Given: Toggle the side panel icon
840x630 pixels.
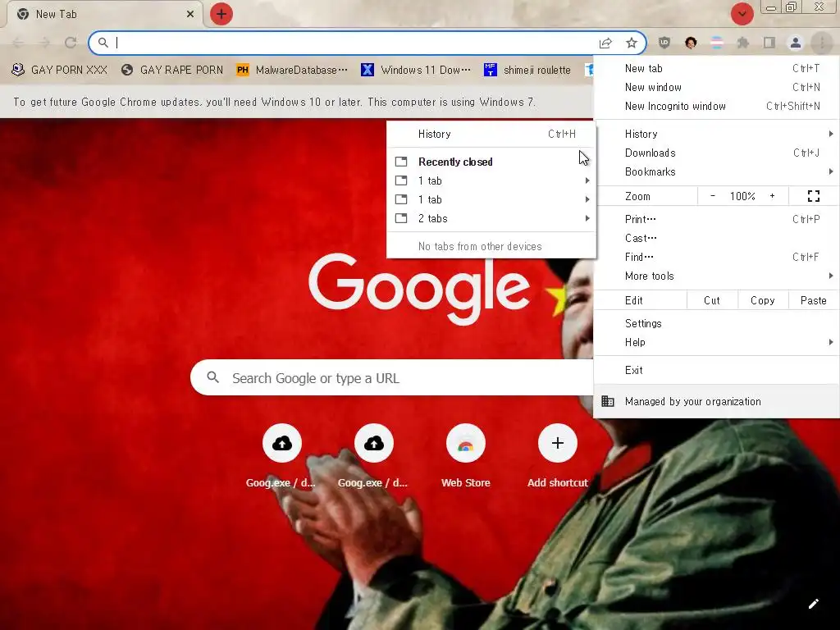Looking at the screenshot, I should point(769,43).
